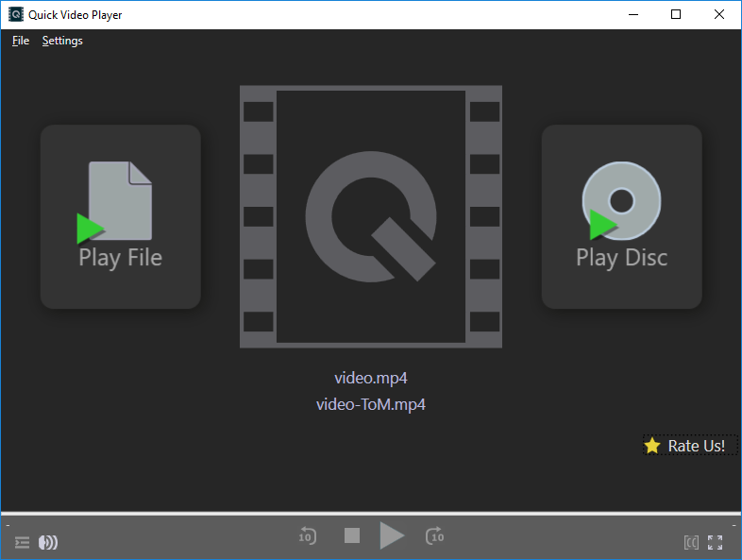Click the filmstrip Q logo placeholder
The width and height of the screenshot is (742, 560).
pyautogui.click(x=371, y=217)
